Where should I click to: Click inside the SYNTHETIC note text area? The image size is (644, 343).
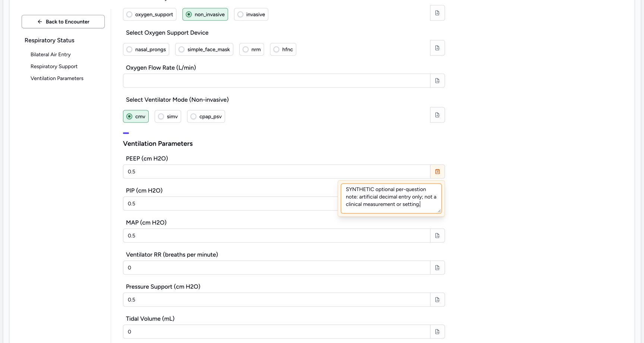tap(391, 199)
